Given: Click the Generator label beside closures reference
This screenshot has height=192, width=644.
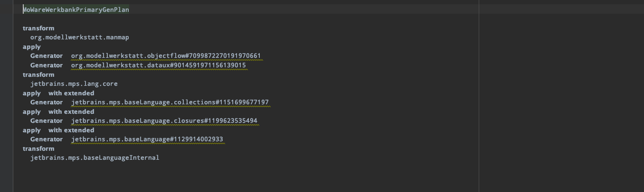Looking at the screenshot, I should (x=47, y=121).
